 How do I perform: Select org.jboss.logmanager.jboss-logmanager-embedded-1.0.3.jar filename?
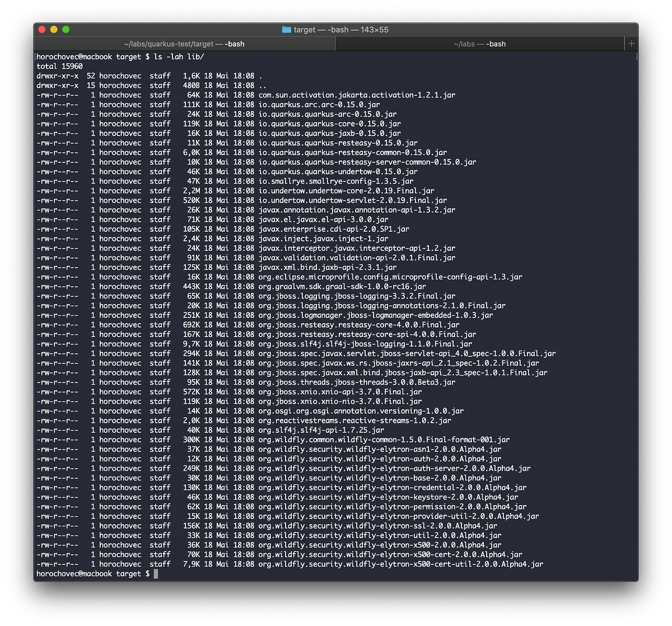(376, 315)
